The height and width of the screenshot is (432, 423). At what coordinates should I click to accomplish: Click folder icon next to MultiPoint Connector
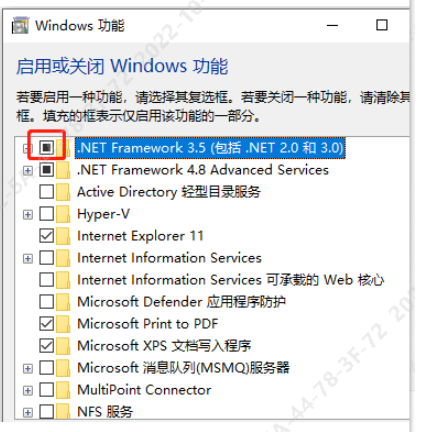coord(63,390)
